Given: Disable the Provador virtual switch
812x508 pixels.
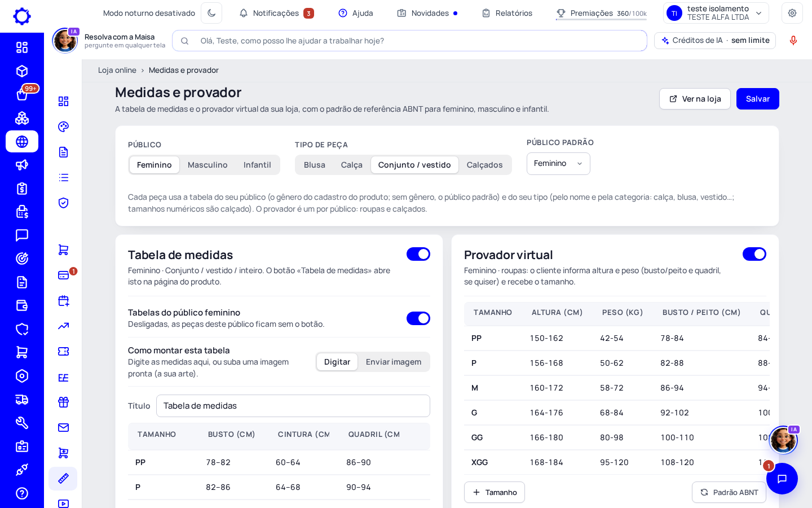Looking at the screenshot, I should 754,254.
